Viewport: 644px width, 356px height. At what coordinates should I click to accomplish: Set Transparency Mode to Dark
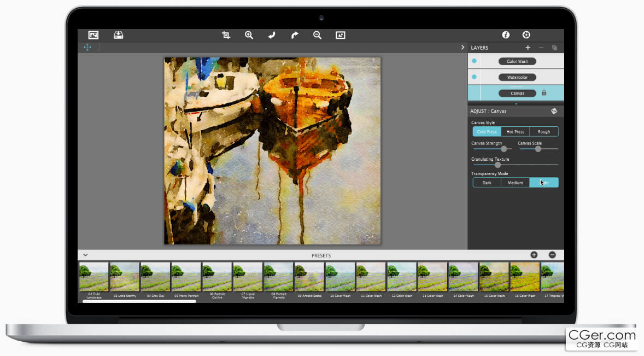point(487,183)
